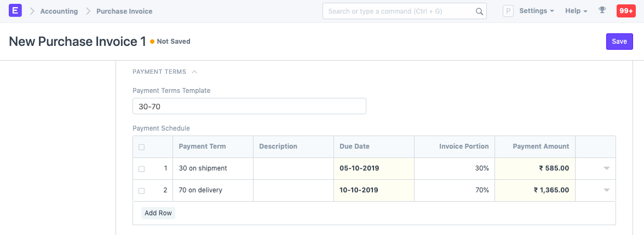This screenshot has width=644, height=235.
Task: Navigate to Purchase Invoice breadcrumb
Action: click(x=124, y=11)
